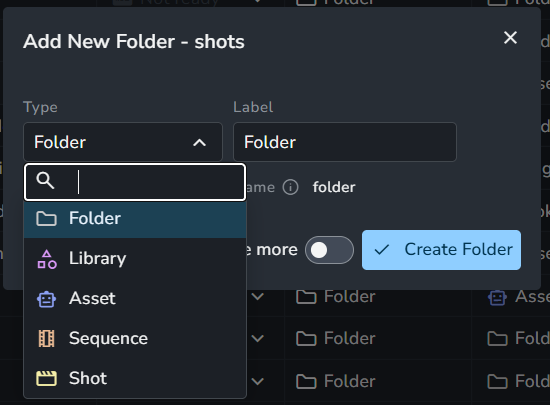Click the name info icon
The height and width of the screenshot is (405, 550).
click(290, 187)
